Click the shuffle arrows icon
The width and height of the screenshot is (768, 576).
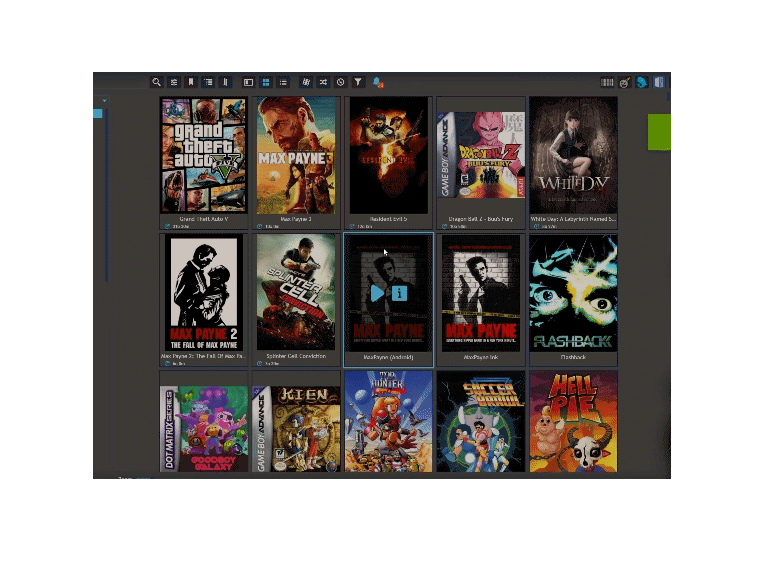click(323, 82)
